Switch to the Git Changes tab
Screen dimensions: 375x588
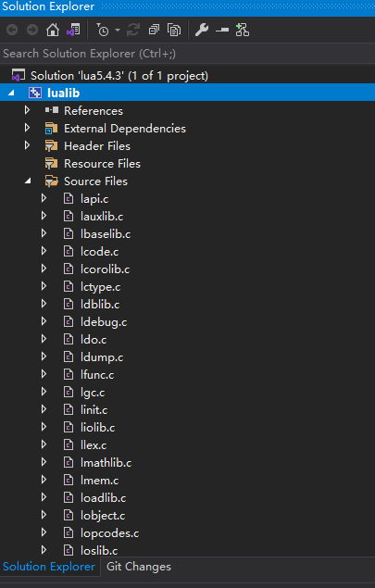(139, 567)
